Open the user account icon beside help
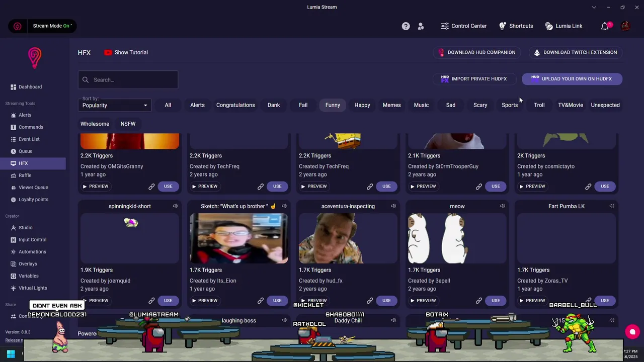 (x=421, y=26)
